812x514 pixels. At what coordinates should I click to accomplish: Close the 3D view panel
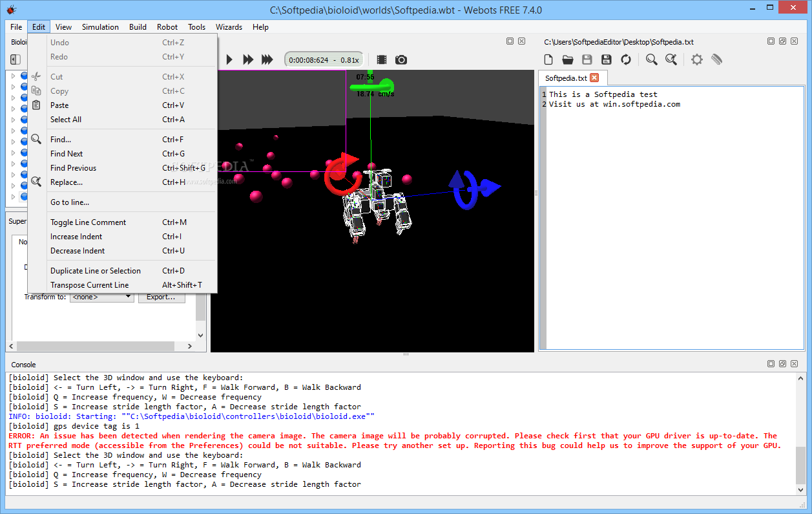tap(521, 41)
